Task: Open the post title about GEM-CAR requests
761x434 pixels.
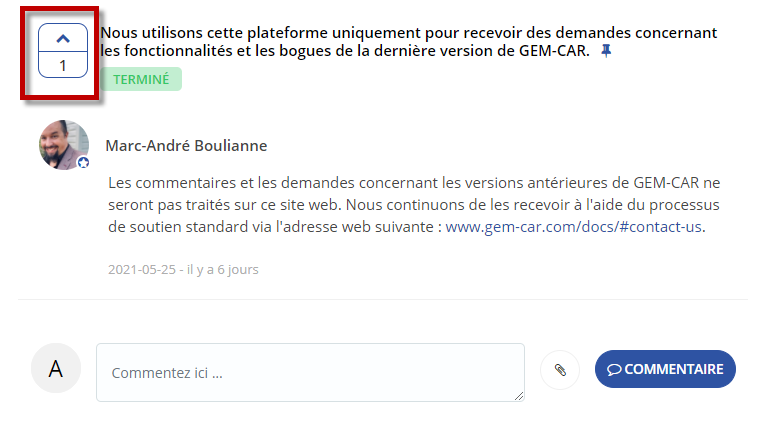Action: 408,42
